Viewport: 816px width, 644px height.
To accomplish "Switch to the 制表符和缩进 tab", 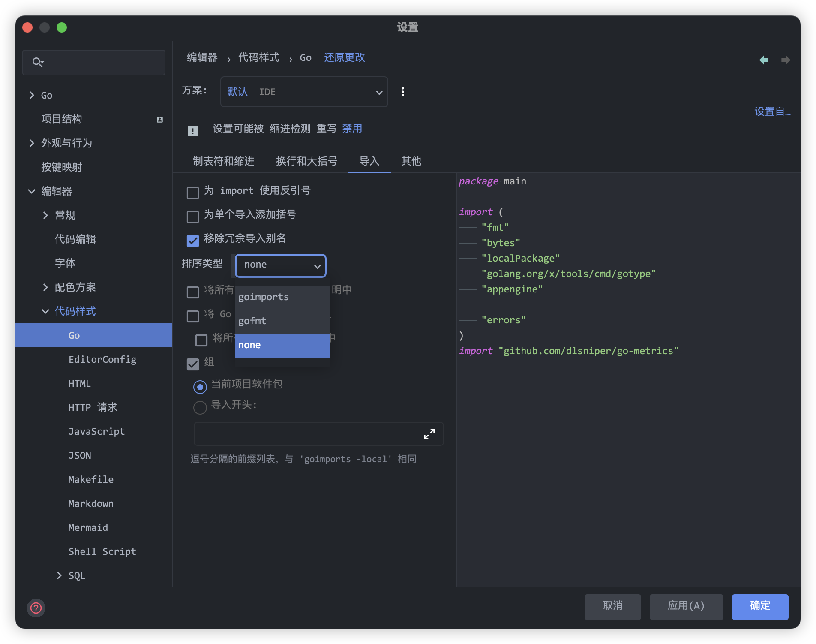I will 223,161.
